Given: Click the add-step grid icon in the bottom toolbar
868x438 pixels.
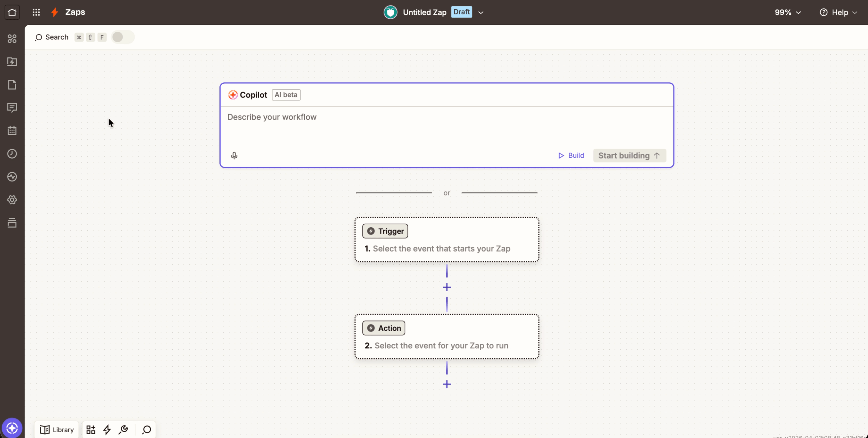Looking at the screenshot, I should coord(90,430).
